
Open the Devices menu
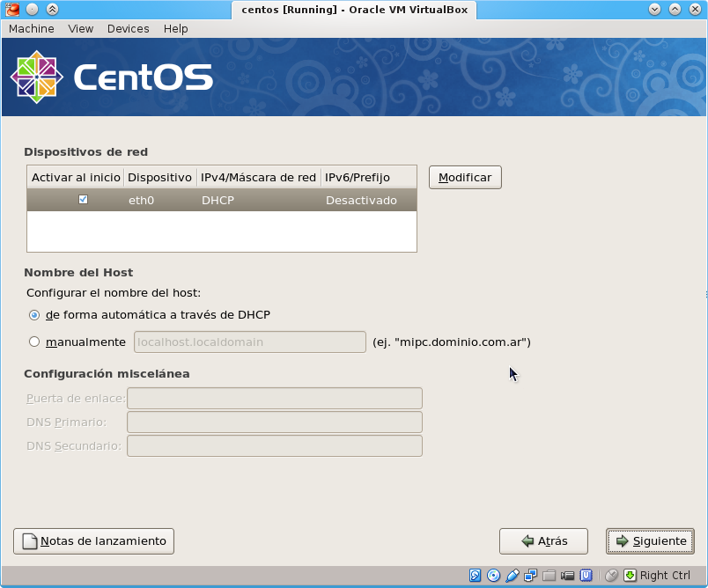pyautogui.click(x=129, y=28)
